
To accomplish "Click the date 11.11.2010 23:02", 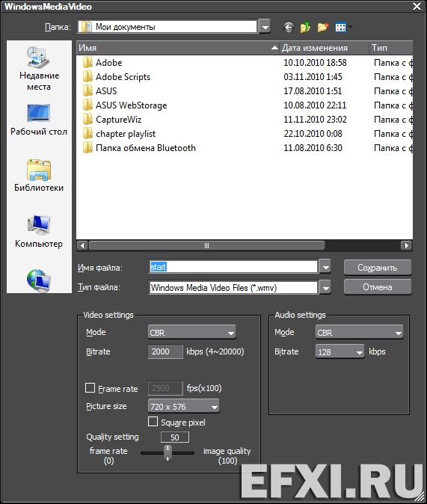I will pyautogui.click(x=315, y=119).
